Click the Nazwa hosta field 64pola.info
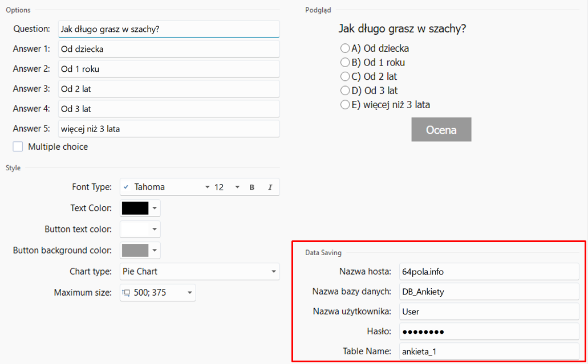 489,272
